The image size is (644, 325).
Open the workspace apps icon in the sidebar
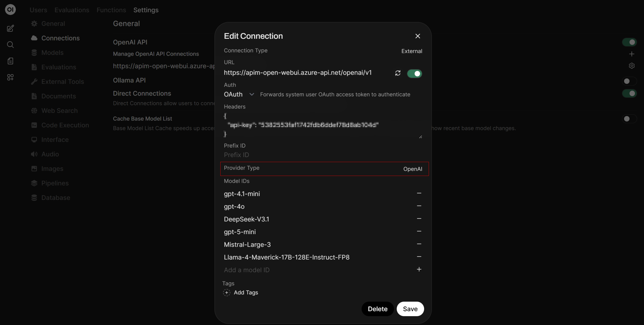(10, 77)
